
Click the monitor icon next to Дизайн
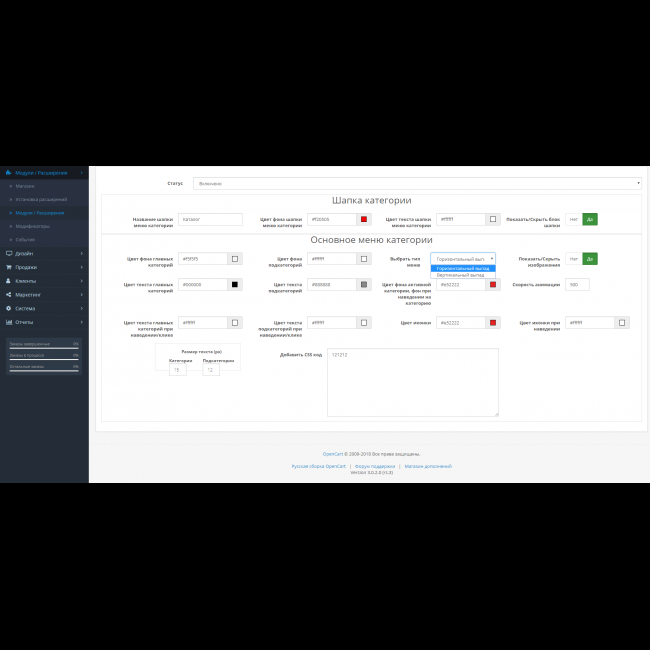tap(7, 253)
